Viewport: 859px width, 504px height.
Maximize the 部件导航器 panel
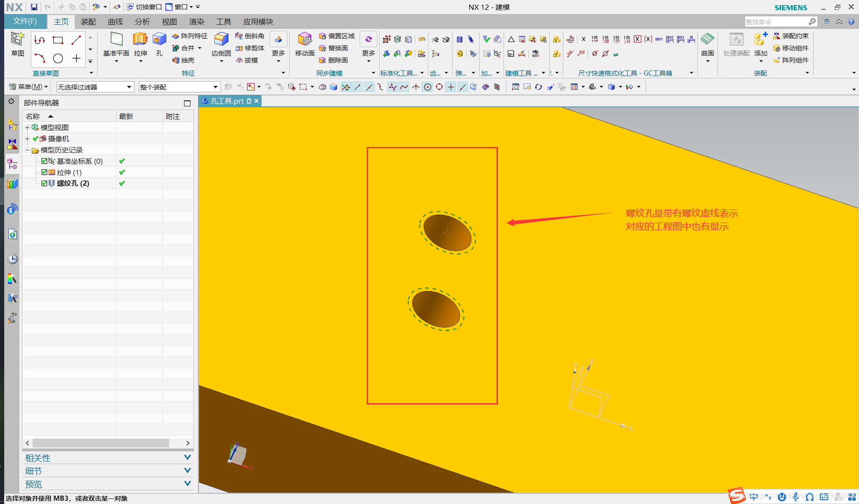pyautogui.click(x=187, y=103)
